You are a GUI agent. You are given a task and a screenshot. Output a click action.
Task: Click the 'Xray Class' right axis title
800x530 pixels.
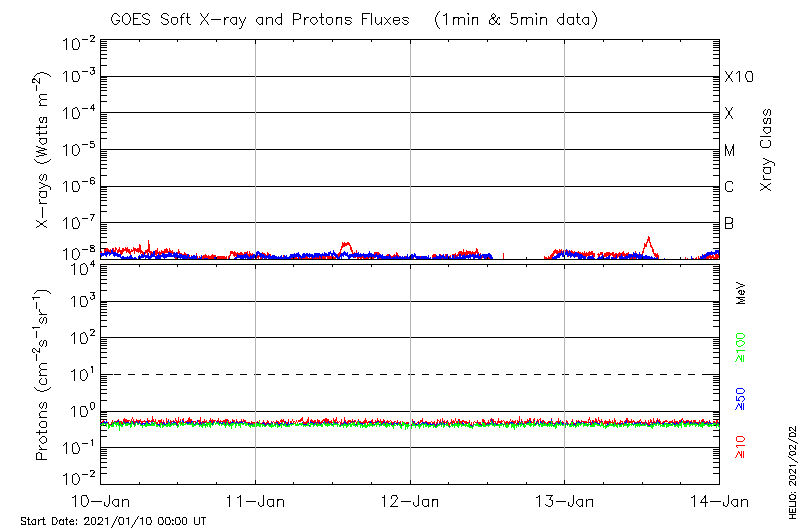coord(767,150)
